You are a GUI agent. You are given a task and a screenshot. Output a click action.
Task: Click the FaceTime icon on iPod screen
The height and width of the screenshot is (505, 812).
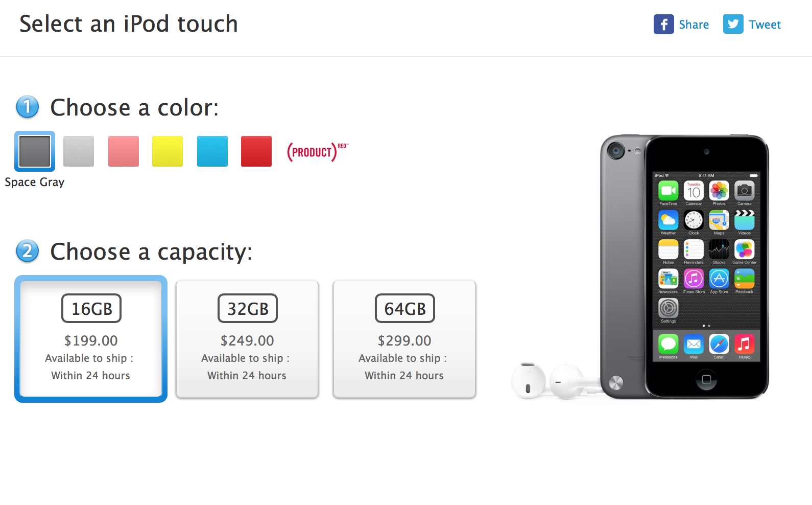coord(668,191)
